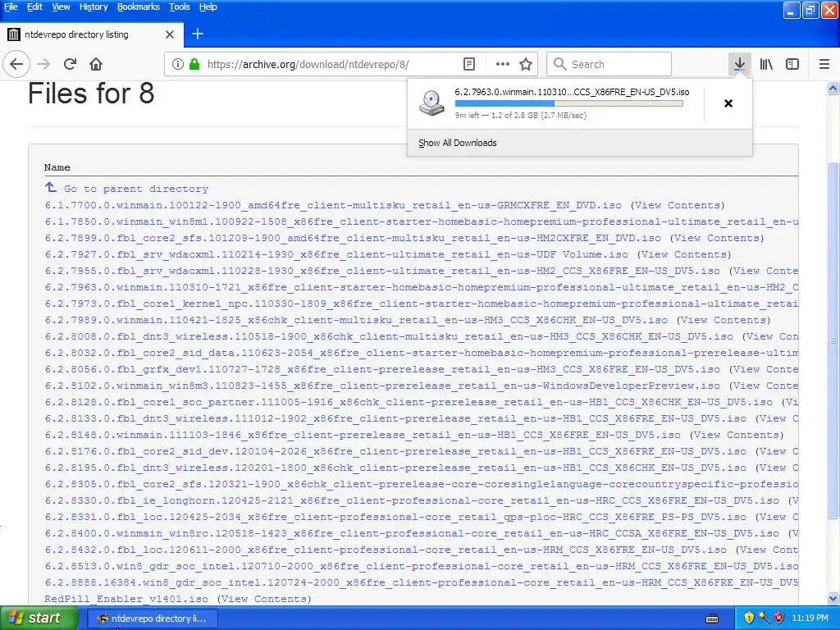Open the 6.1.7700.0.winmain GRMCXFRE ISO link

click(333, 205)
